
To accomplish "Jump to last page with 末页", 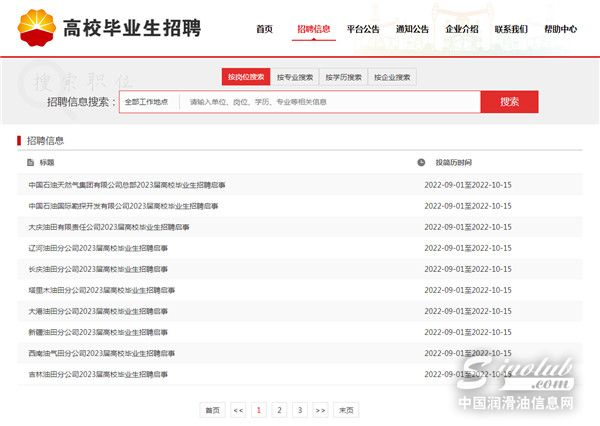I will coord(346,410).
